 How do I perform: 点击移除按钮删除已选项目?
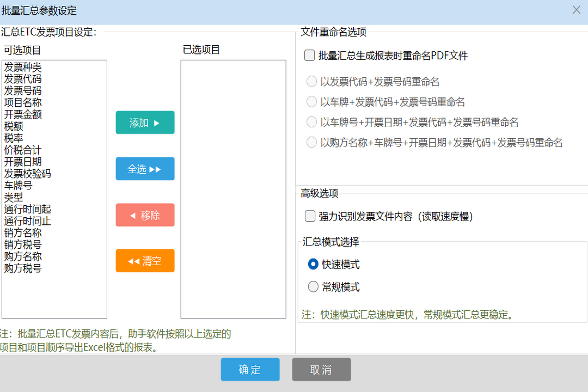(x=145, y=215)
